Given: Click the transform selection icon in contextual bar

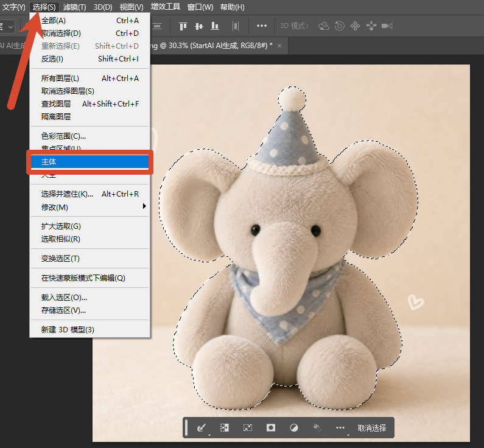Looking at the screenshot, I should (x=248, y=428).
